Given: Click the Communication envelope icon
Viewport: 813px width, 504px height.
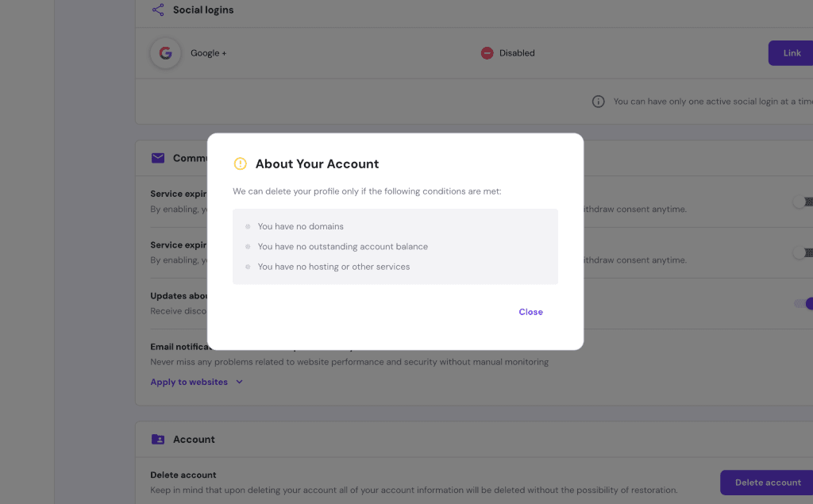Looking at the screenshot, I should (158, 158).
